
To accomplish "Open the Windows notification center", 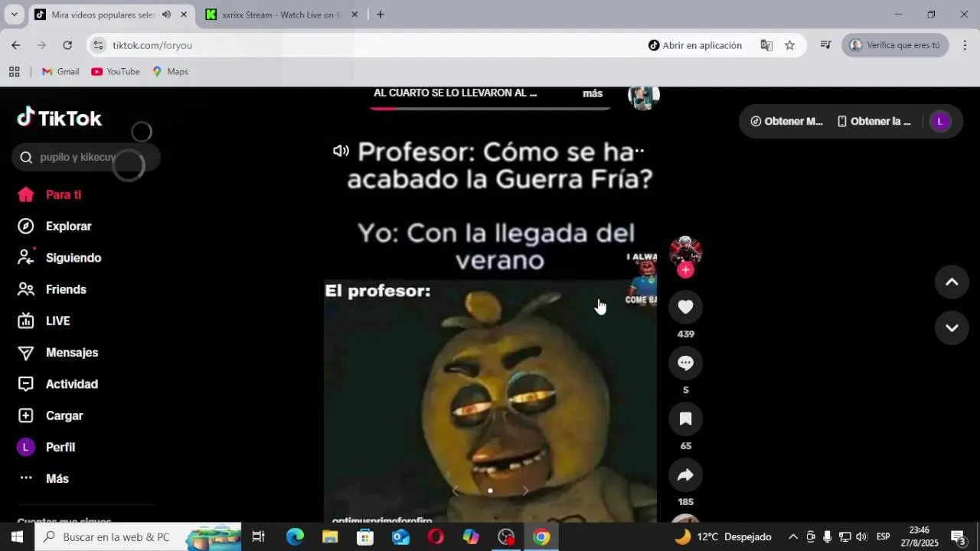I will click(959, 537).
